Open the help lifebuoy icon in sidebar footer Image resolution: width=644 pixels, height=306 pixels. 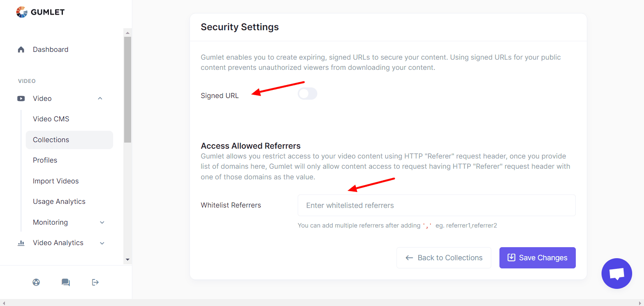(36, 282)
